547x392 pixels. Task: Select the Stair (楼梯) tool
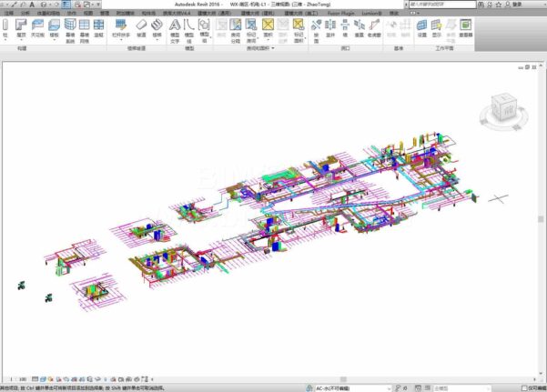157,28
